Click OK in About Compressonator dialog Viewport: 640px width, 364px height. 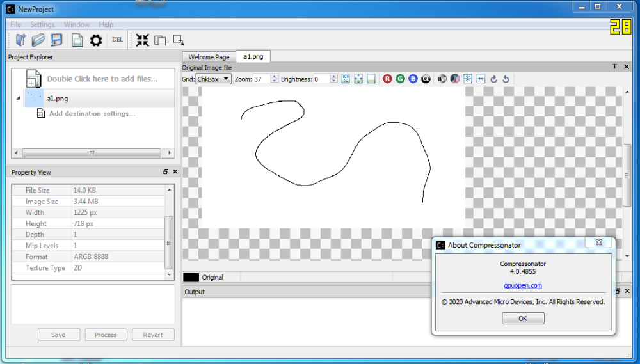pos(523,319)
